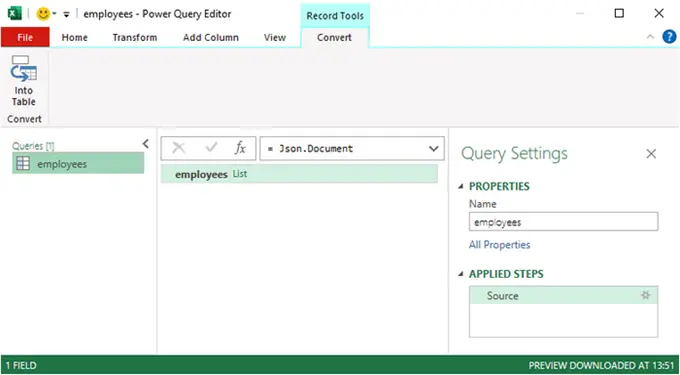680x375 pixels.
Task: Click the PREVIEW DOWNLOADED AT 13:51 status
Action: (x=602, y=365)
